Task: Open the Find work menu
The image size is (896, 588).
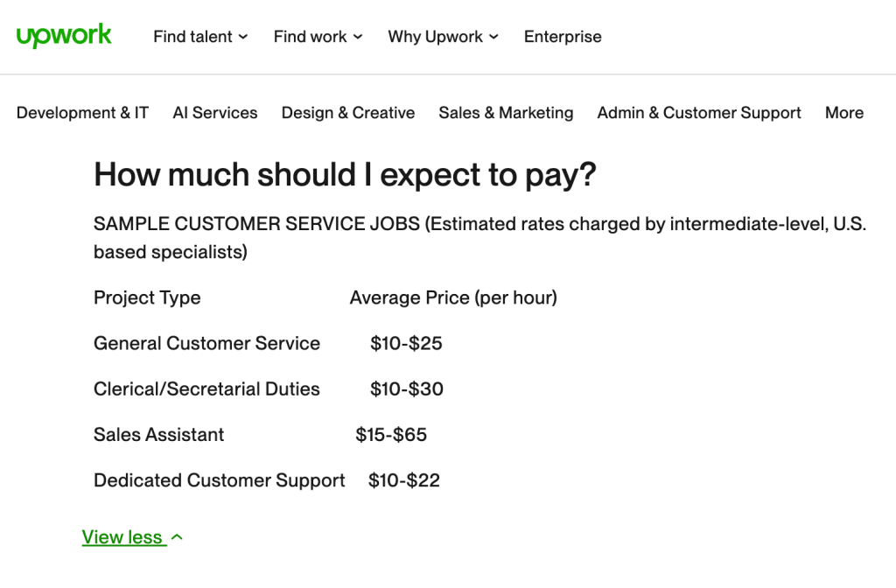Action: pos(310,37)
